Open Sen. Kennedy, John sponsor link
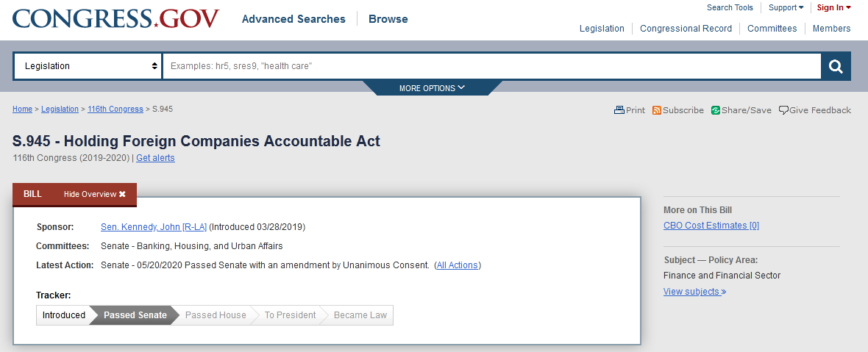Viewport: 868px width, 352px height. (154, 226)
